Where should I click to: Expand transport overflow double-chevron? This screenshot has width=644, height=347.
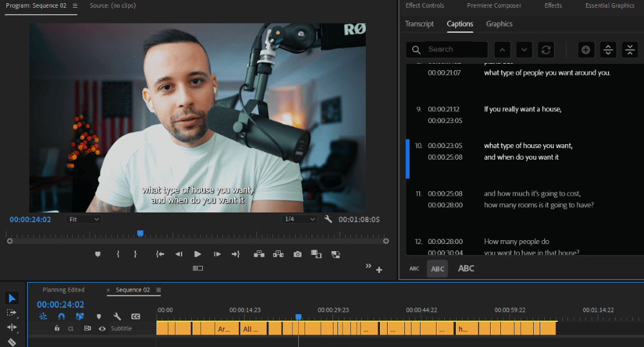click(x=368, y=266)
